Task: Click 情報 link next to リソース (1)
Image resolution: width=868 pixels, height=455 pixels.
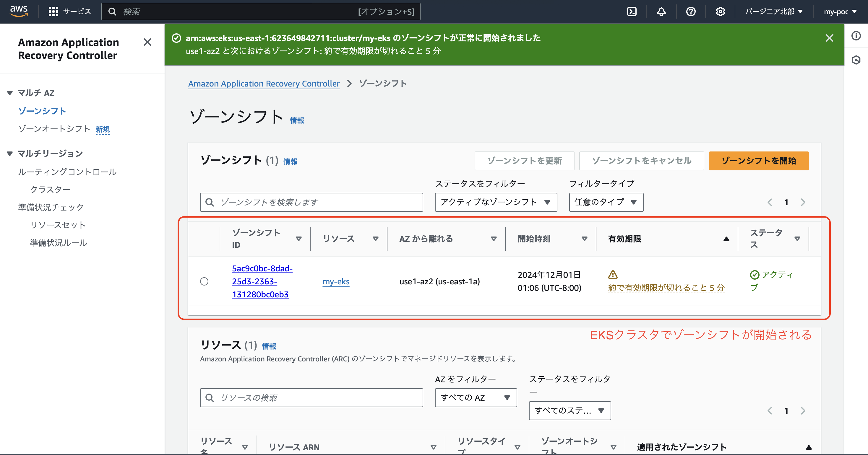Action: 269,346
